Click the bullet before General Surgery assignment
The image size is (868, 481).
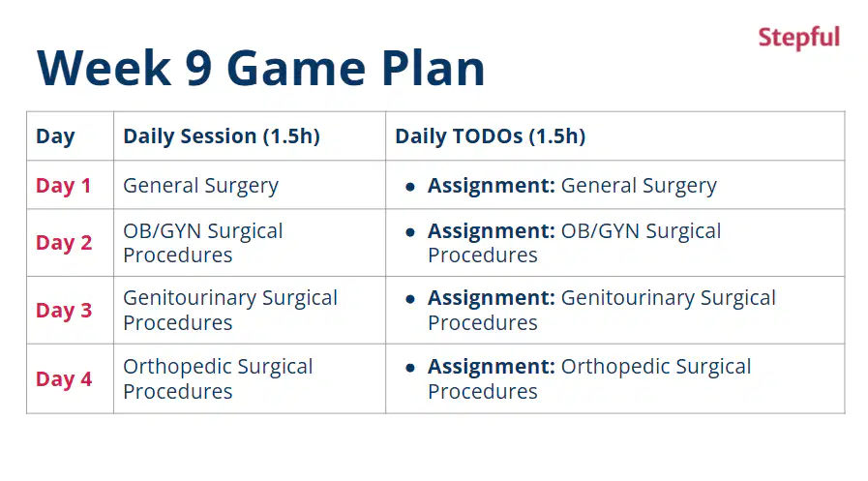pyautogui.click(x=409, y=187)
